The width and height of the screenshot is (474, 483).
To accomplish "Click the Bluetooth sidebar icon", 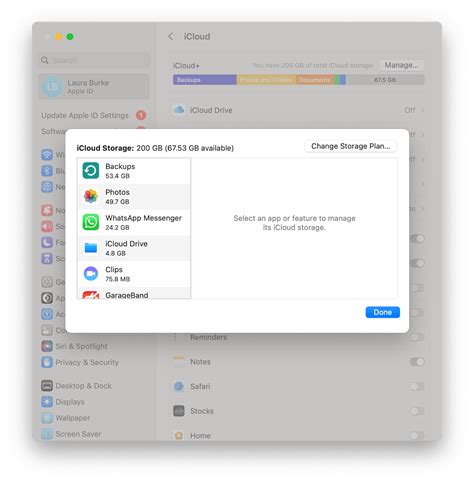I will 47,171.
